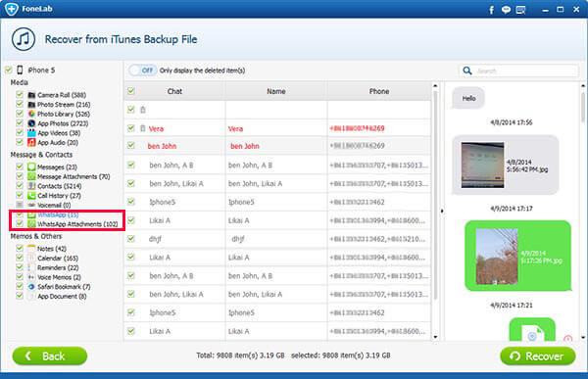Sort by the Name column header

[x=276, y=91]
